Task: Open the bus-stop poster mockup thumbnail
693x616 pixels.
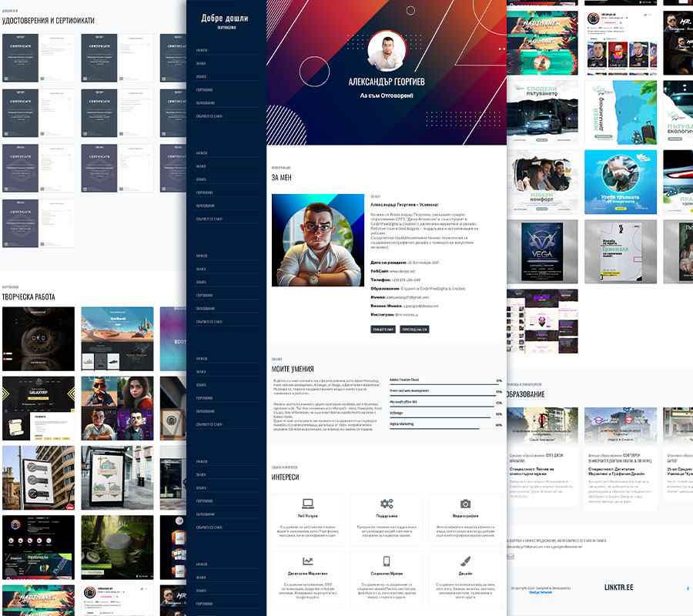Action: (117, 477)
